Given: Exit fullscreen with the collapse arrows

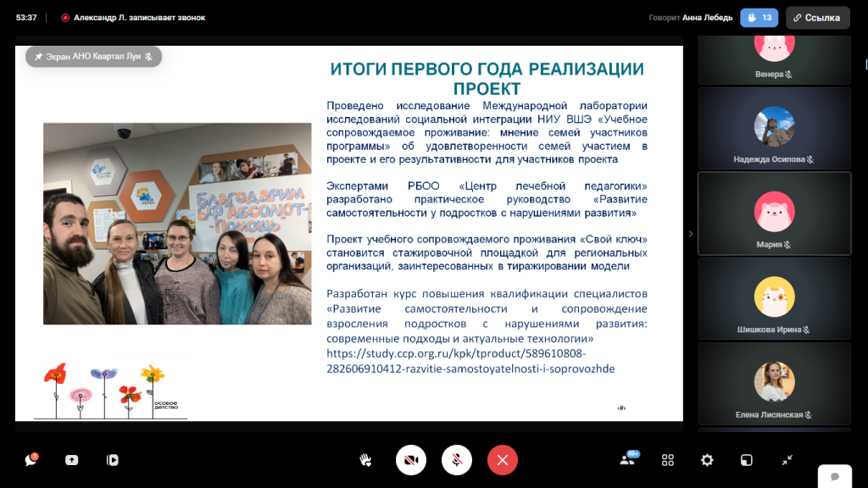Looking at the screenshot, I should (x=787, y=460).
